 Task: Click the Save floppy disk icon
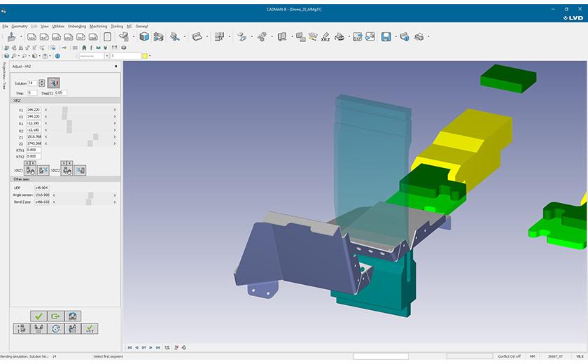(x=386, y=36)
